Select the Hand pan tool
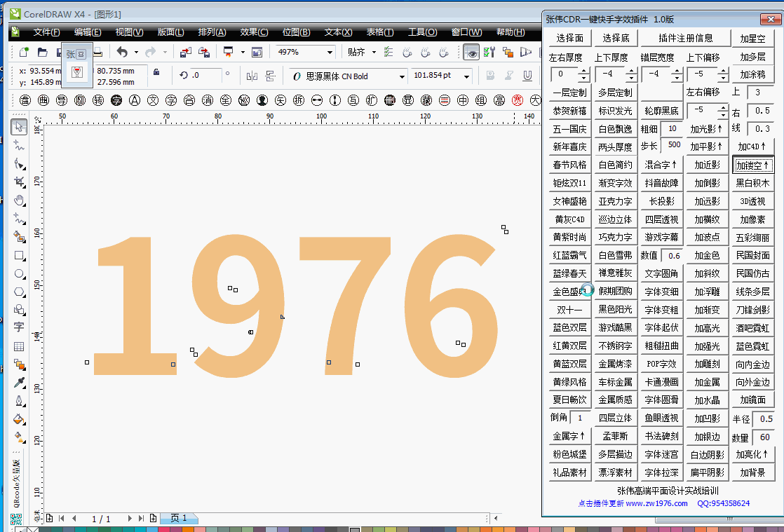The height and width of the screenshot is (532, 784). coord(19,200)
